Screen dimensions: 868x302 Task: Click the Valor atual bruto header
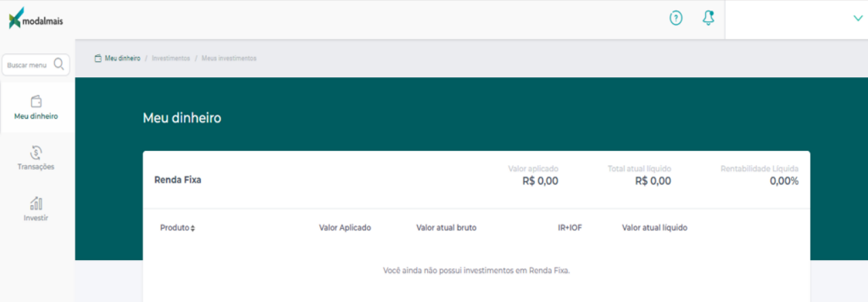click(x=446, y=228)
